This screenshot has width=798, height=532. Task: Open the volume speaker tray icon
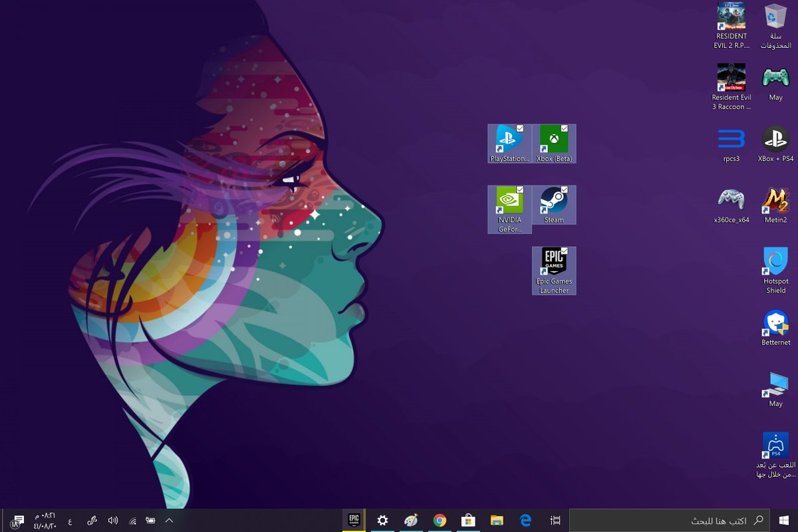(x=113, y=520)
